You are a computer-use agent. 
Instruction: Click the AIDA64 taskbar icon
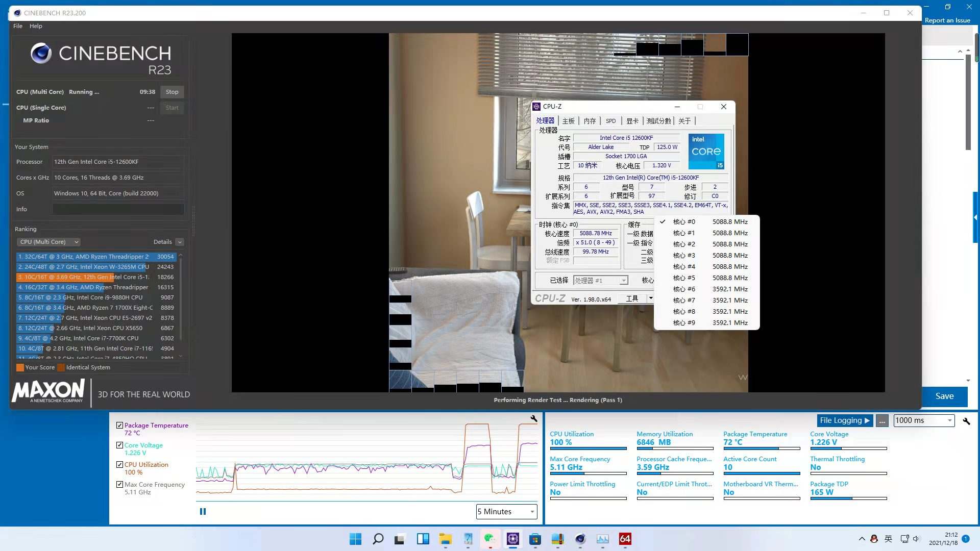click(625, 539)
